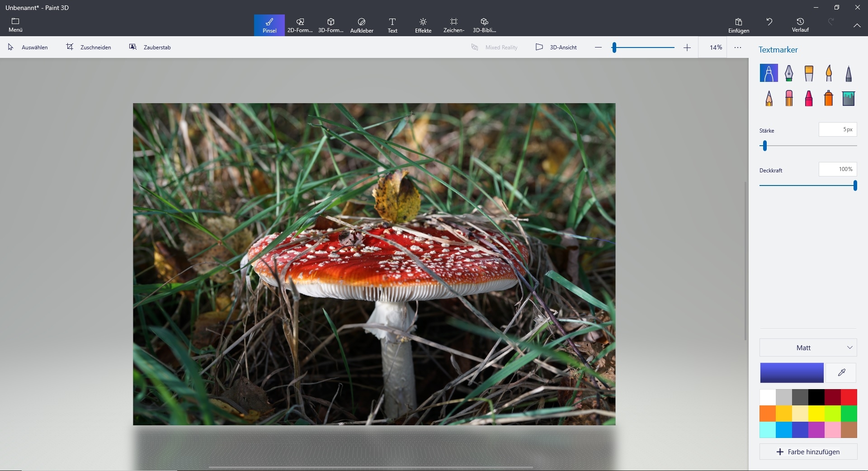
Task: Pick the brown color swatch
Action: click(x=849, y=430)
